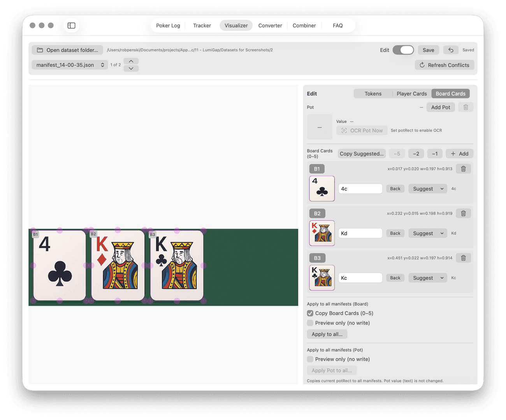Viewport: 506px width, 420px height.
Task: Delete board card B2 trash icon
Action: 463,213
